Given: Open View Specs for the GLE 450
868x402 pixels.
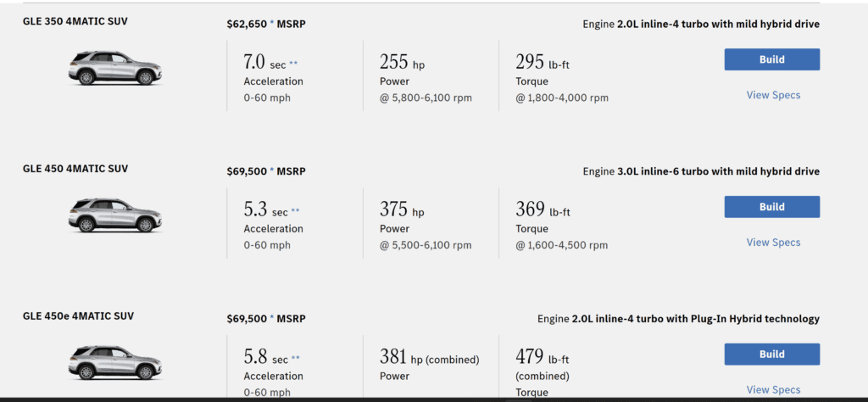Looking at the screenshot, I should pyautogui.click(x=773, y=243).
